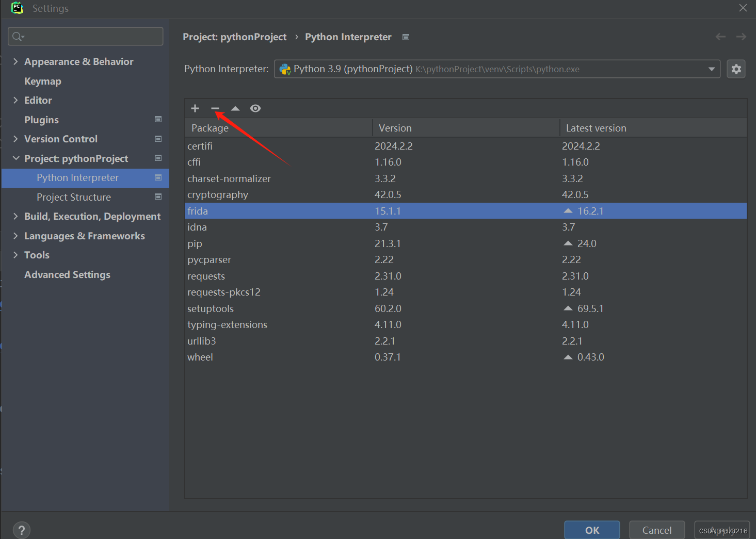Expand the Appearance & Behavior section
The height and width of the screenshot is (539, 756).
click(15, 61)
